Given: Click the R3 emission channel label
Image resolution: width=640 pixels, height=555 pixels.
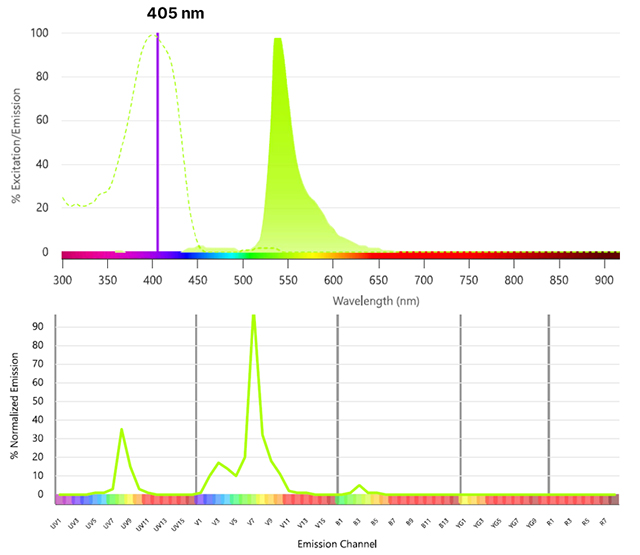Looking at the screenshot, I should (x=568, y=522).
